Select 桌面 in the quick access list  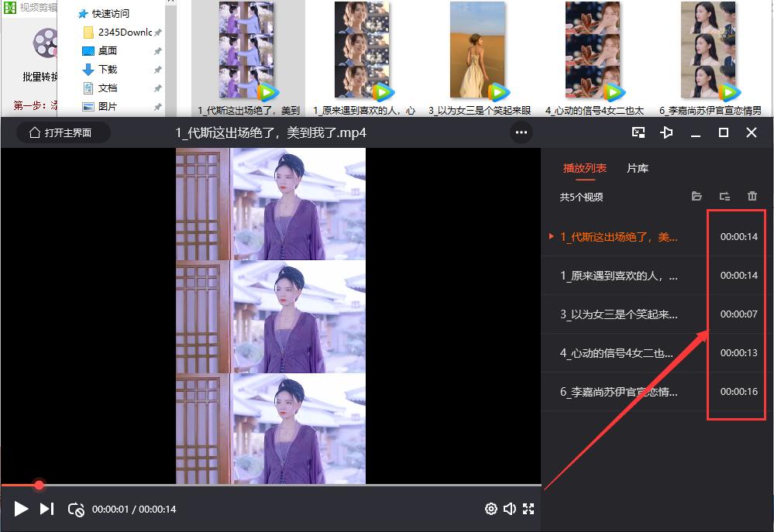[x=100, y=51]
